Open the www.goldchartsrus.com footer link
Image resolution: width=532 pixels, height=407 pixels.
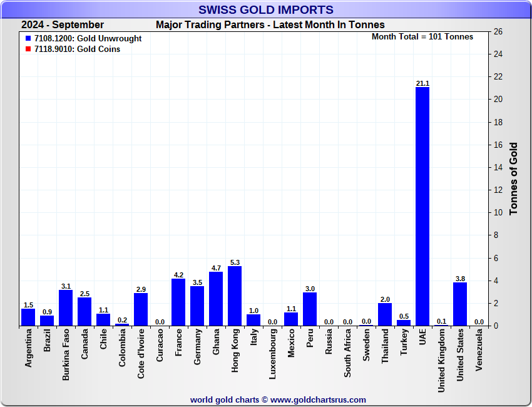[319, 399]
